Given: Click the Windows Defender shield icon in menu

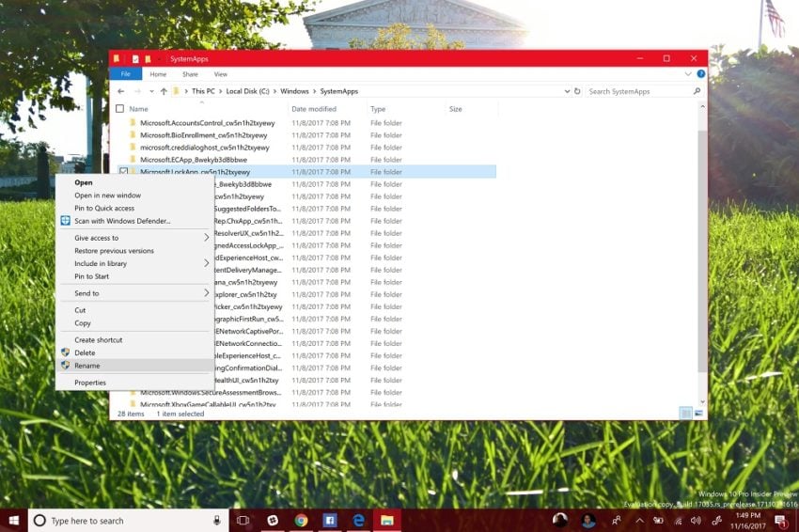Looking at the screenshot, I should (65, 221).
